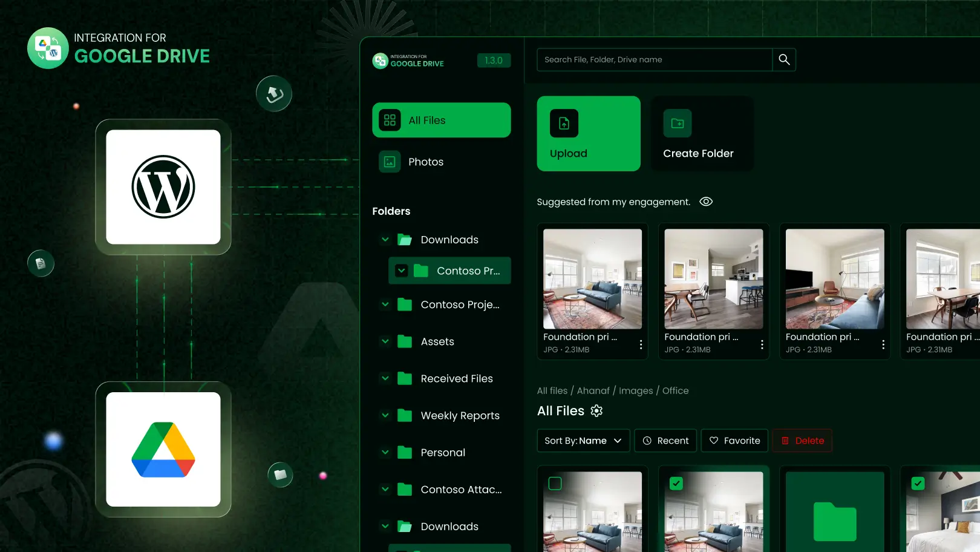Click the search file input field
This screenshot has width=980, height=552.
(x=653, y=59)
